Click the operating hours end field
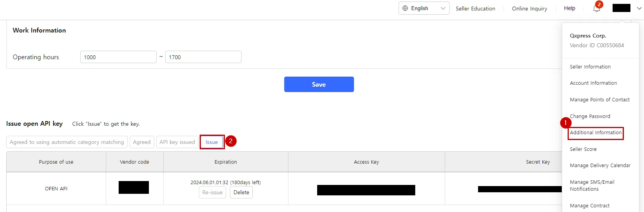644x212 pixels. click(x=203, y=57)
